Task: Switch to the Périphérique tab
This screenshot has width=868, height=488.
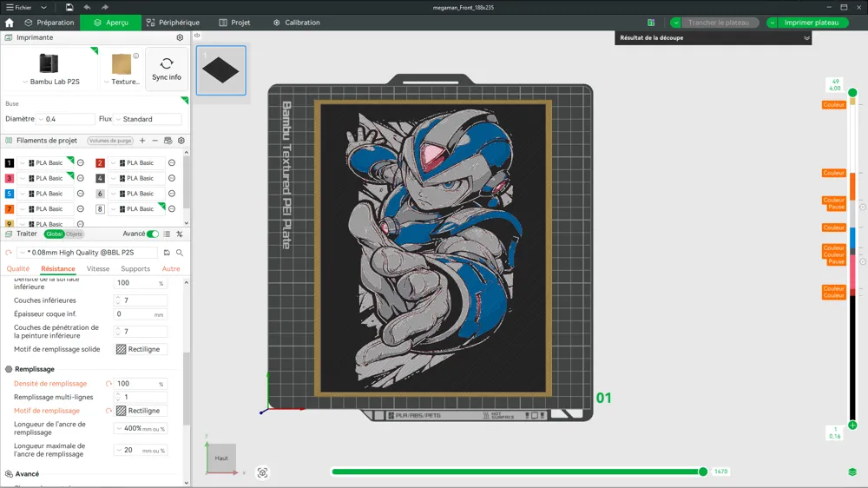Action: (173, 23)
